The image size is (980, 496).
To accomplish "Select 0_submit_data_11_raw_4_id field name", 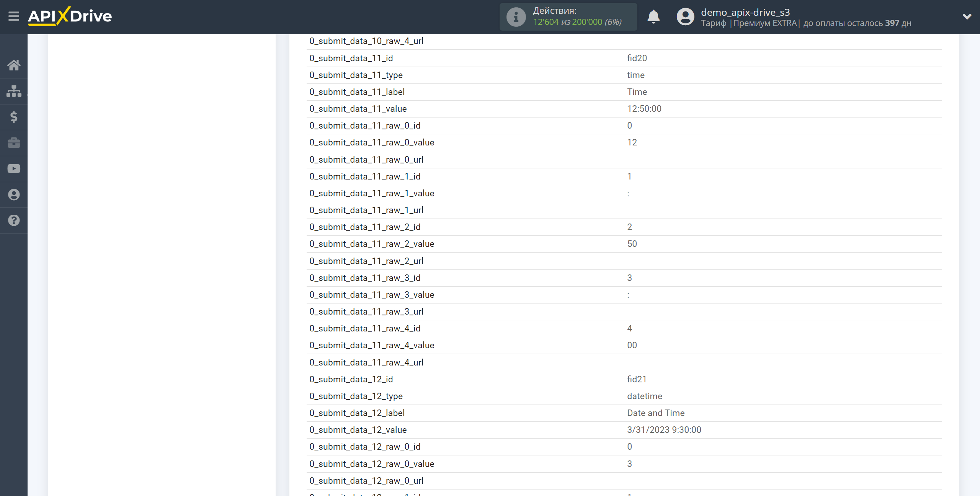I will [365, 328].
